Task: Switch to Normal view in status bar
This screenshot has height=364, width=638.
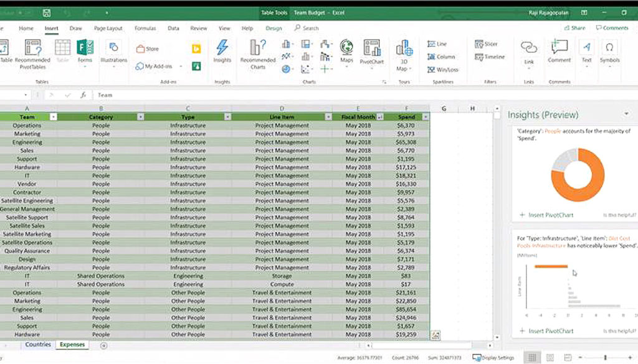Action: click(x=532, y=358)
